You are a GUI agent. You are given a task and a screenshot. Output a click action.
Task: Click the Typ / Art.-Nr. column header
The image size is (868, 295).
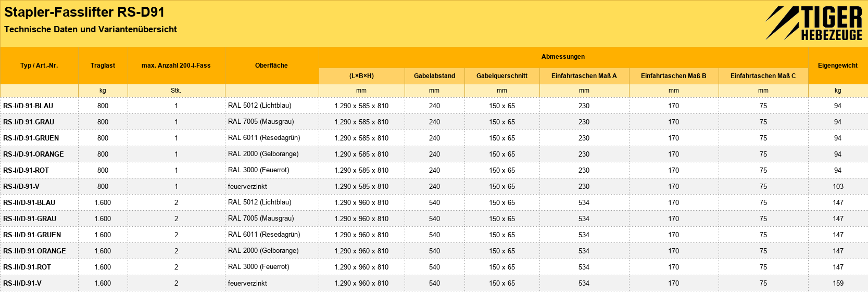coord(39,66)
